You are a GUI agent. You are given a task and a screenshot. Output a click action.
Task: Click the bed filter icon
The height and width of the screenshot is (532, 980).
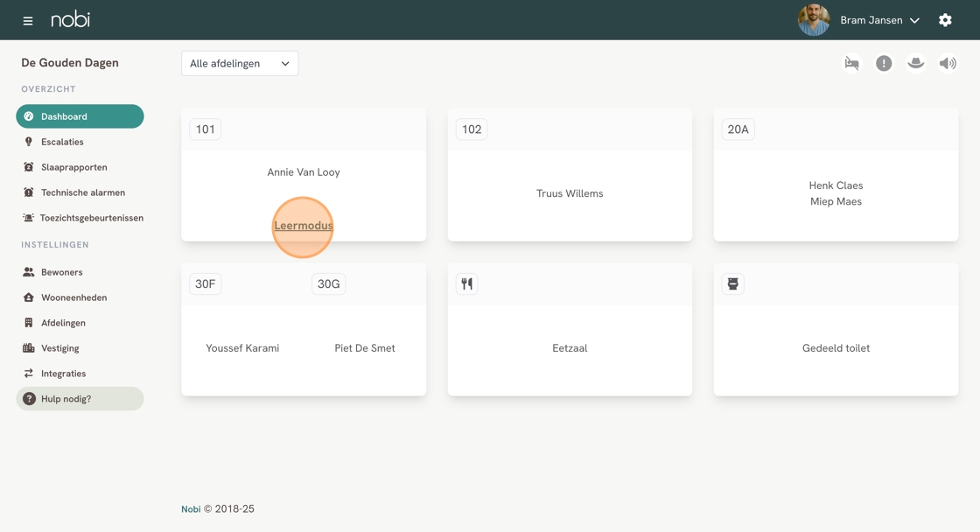(851, 63)
